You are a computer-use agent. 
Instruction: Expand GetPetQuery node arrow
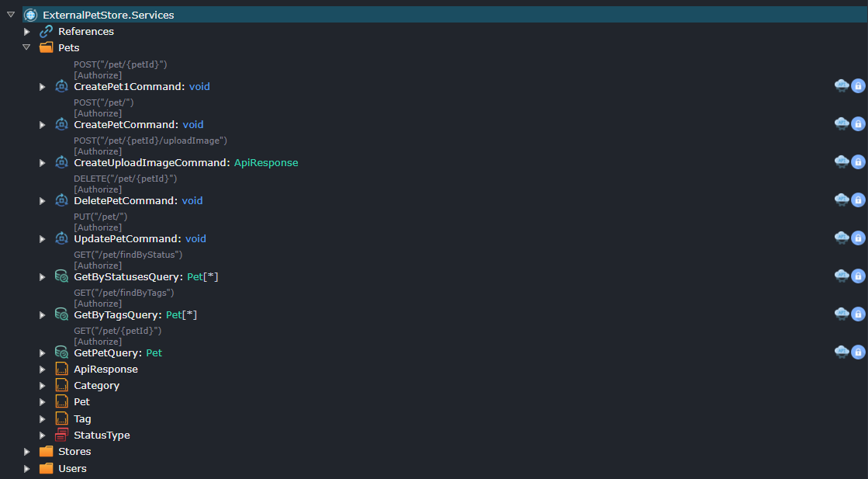[x=42, y=353]
